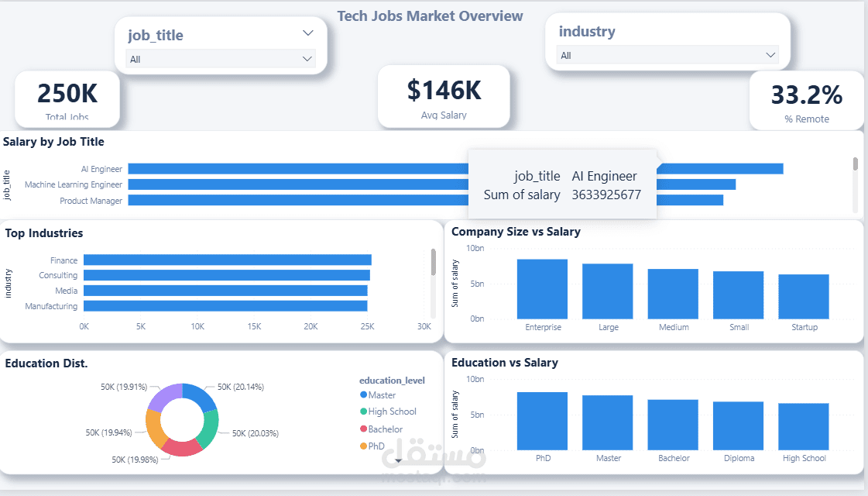Click the 25K axis tick label

point(368,326)
